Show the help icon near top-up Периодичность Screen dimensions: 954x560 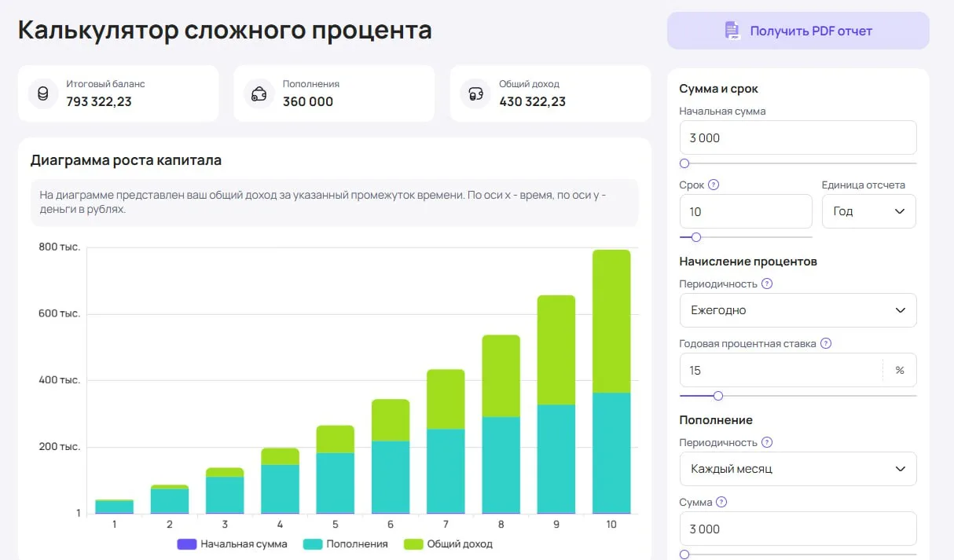click(767, 442)
